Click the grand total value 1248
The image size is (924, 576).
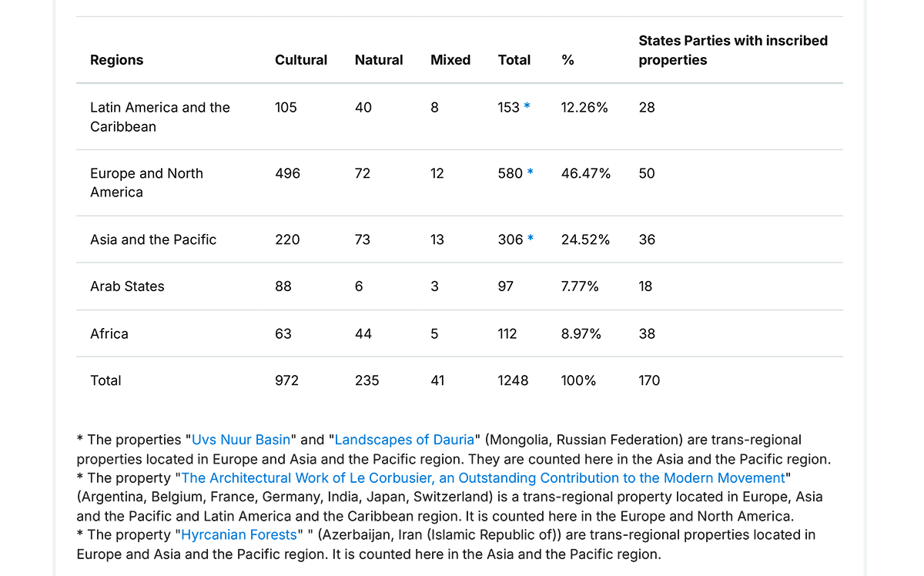(x=513, y=380)
